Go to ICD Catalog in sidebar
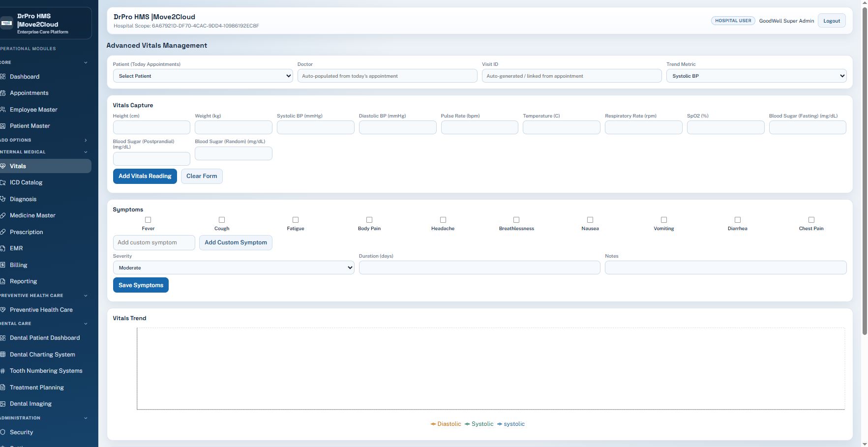 coord(26,182)
